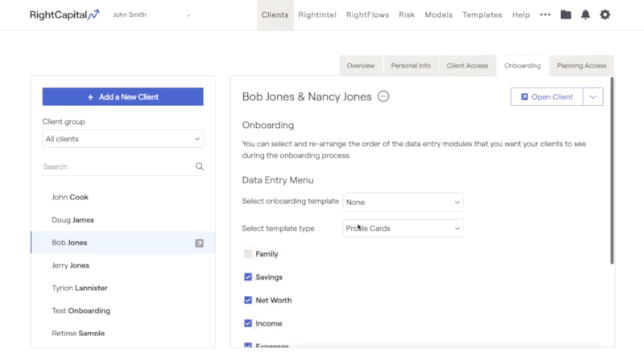Uncheck the Net Worth checkbox

(x=248, y=300)
